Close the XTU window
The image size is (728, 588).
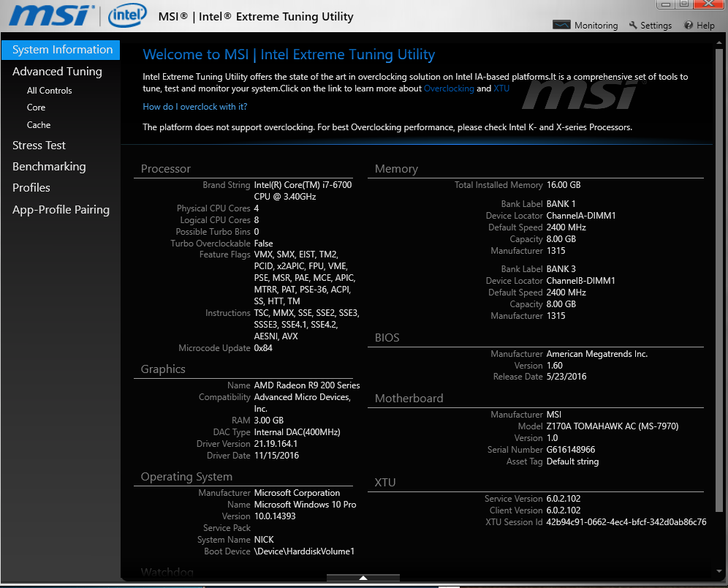pos(709,4)
